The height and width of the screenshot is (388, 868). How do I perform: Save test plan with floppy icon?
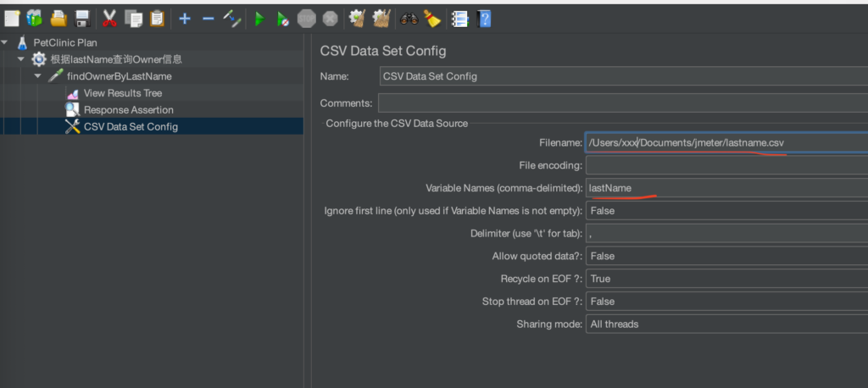point(82,19)
